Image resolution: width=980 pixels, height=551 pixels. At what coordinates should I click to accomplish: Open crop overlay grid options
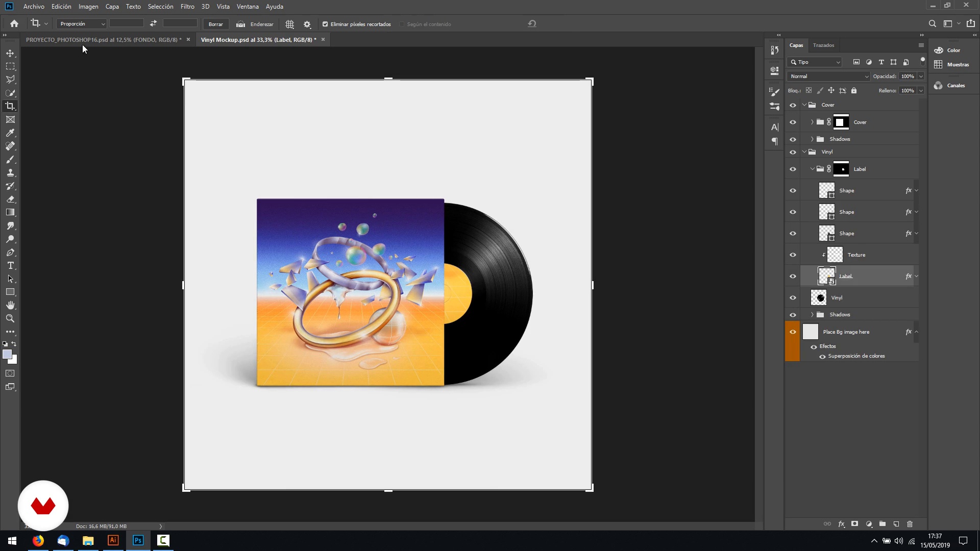[x=289, y=24]
